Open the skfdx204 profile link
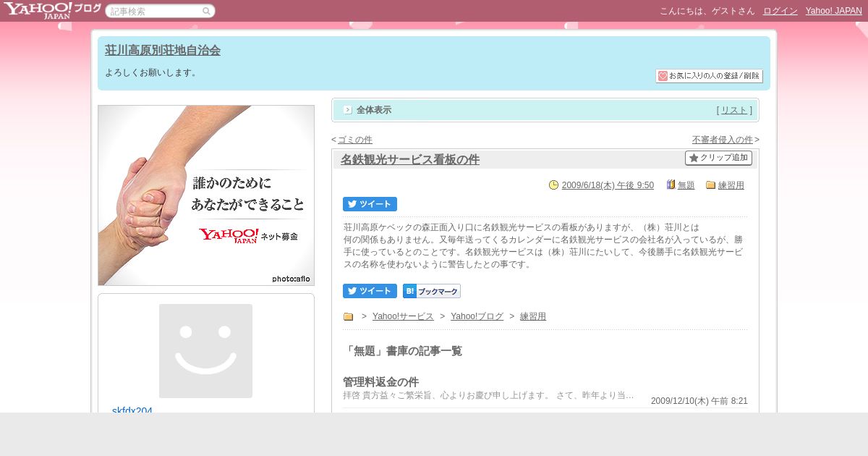Viewport: 868px width, 456px height. 132,410
